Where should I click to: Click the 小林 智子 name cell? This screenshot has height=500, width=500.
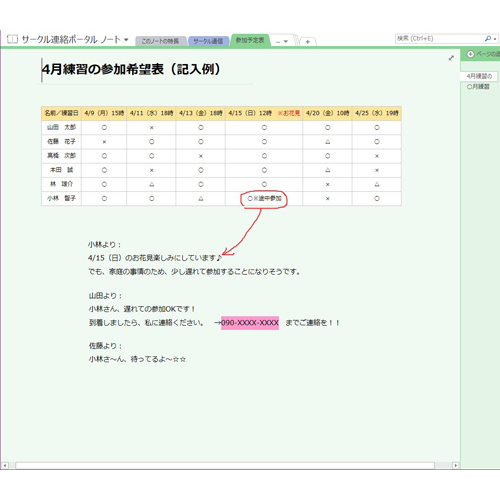(x=62, y=198)
